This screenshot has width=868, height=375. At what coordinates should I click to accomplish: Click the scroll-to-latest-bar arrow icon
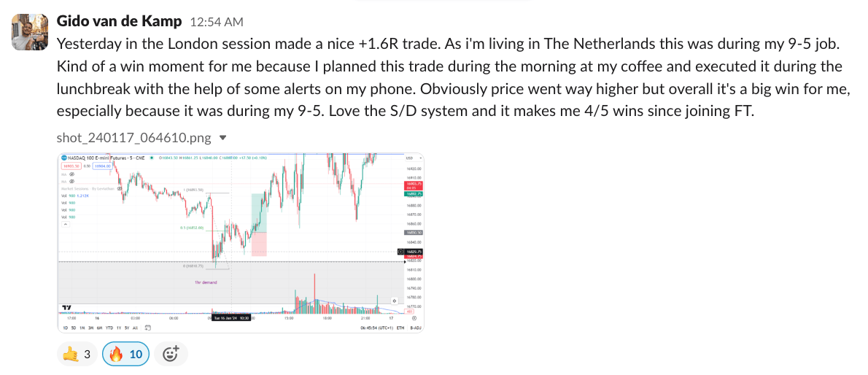coord(394,300)
